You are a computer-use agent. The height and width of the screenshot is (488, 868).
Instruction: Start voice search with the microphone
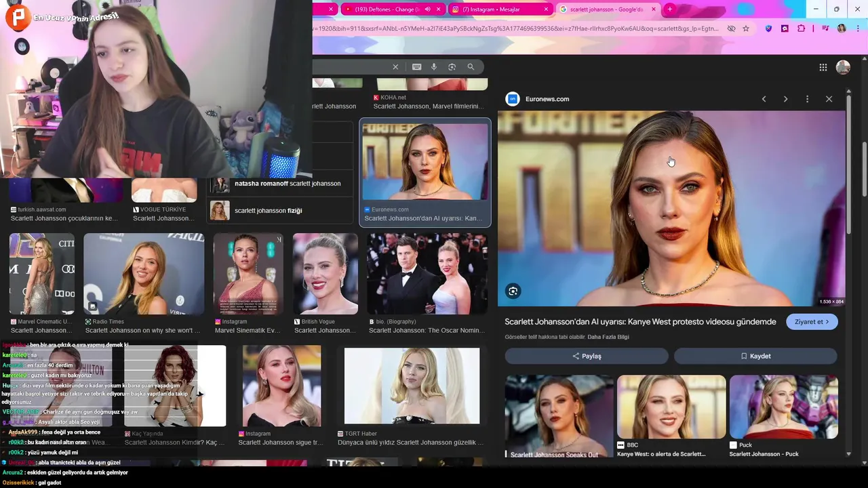tap(434, 66)
